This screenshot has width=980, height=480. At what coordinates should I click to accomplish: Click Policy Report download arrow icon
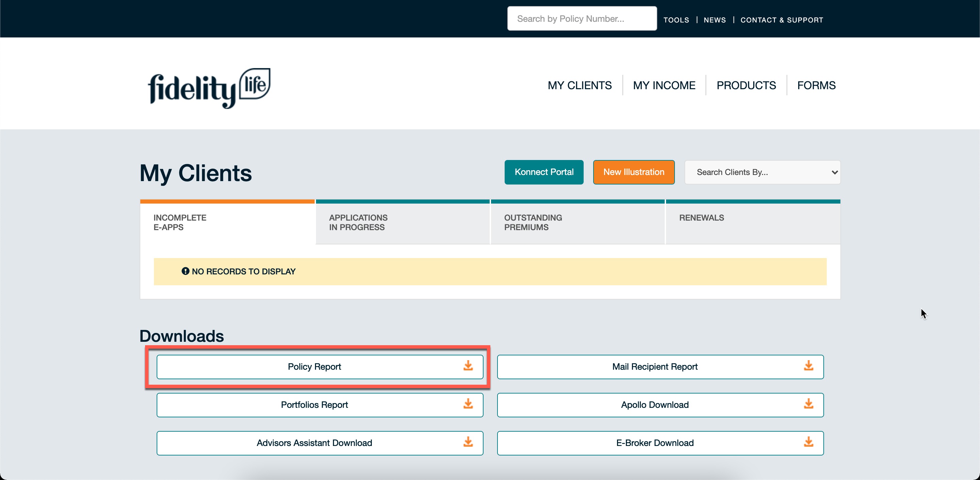pyautogui.click(x=468, y=366)
